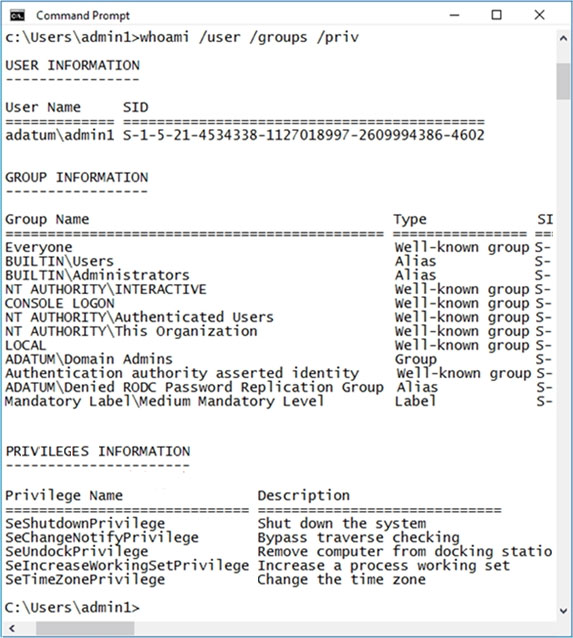Viewport: 573px width, 638px height.
Task: Maximize the Command Prompt window
Action: 496,15
